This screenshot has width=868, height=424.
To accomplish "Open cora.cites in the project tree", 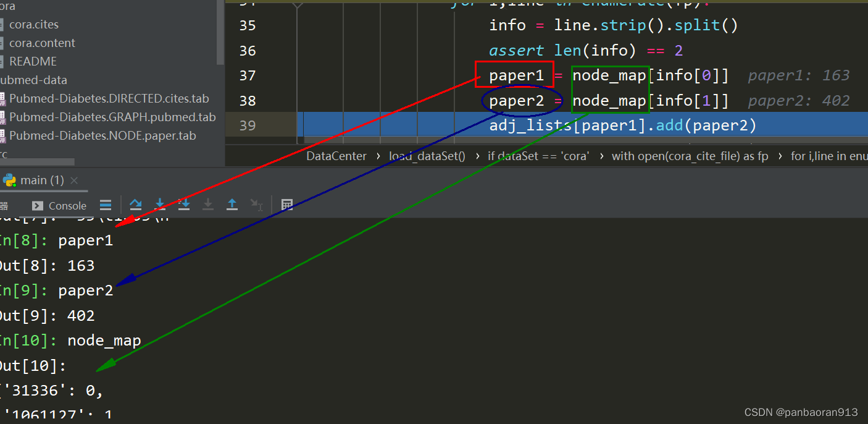I will pyautogui.click(x=34, y=25).
